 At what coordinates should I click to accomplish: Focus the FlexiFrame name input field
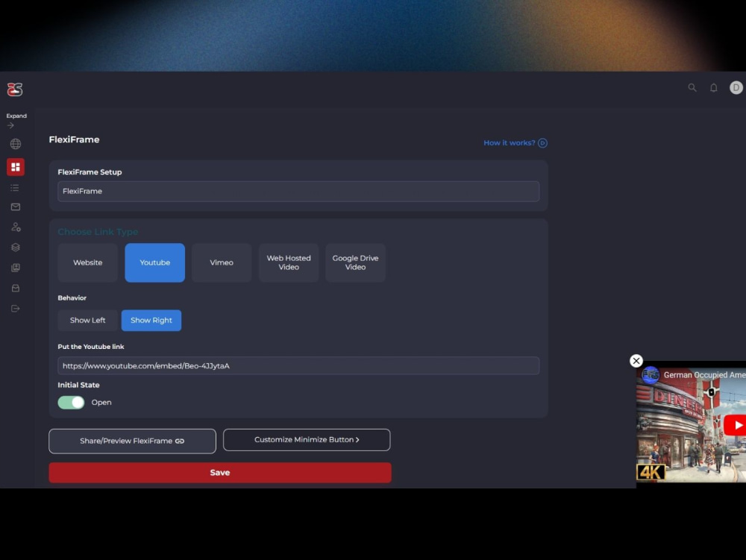click(x=298, y=191)
